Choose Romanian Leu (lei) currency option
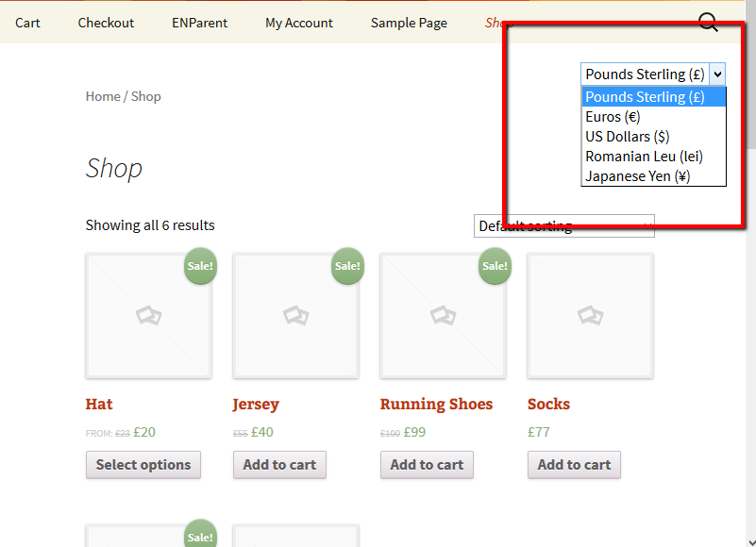Screen dimensions: 756x547 tap(653, 157)
